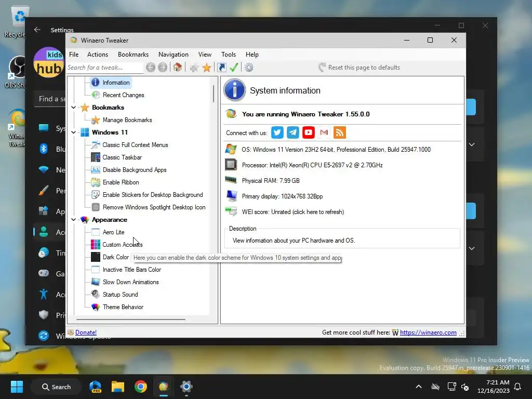This screenshot has height=399, width=532.
Task: Open settings via the toolbar gear icon
Action: pos(249,68)
